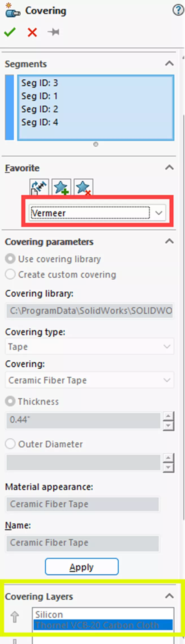Select the Outer Diameter radio button
The width and height of the screenshot is (185, 644).
(x=10, y=444)
